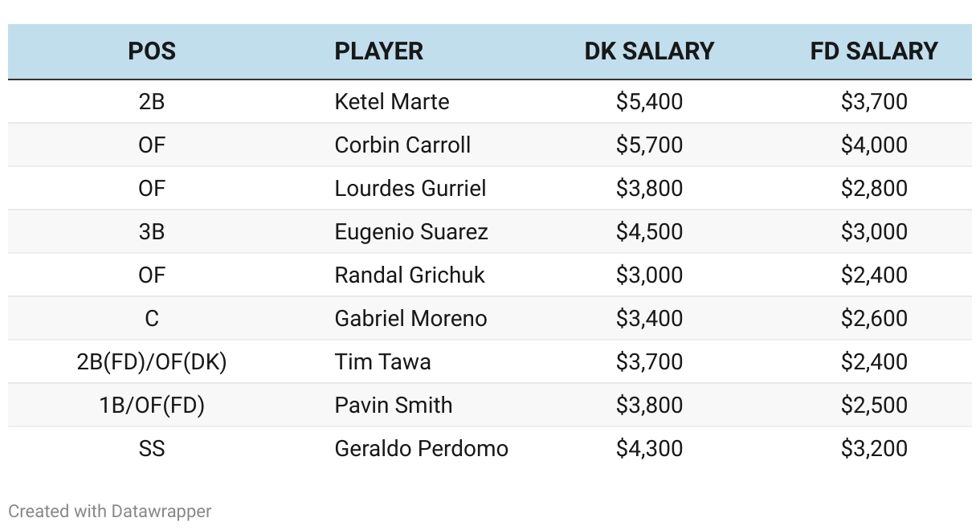Image resolution: width=980 pixels, height=530 pixels.
Task: Select the Randal Grichuk row name
Action: tap(410, 275)
